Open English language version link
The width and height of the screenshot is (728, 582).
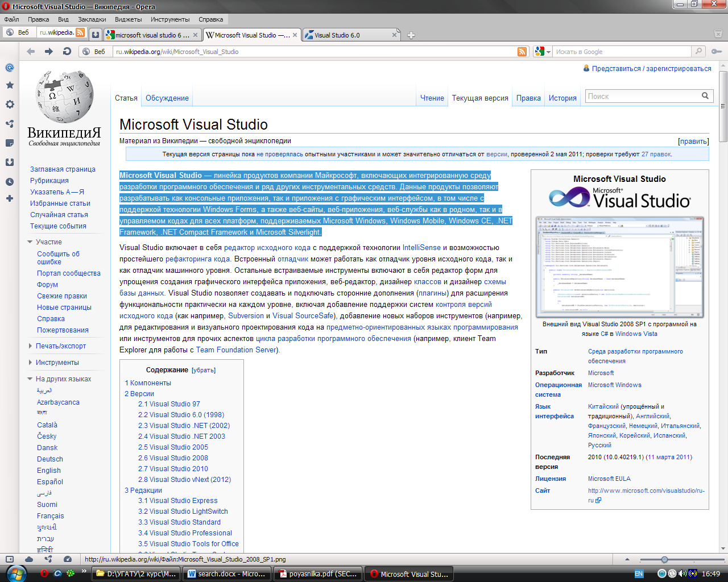click(x=49, y=471)
